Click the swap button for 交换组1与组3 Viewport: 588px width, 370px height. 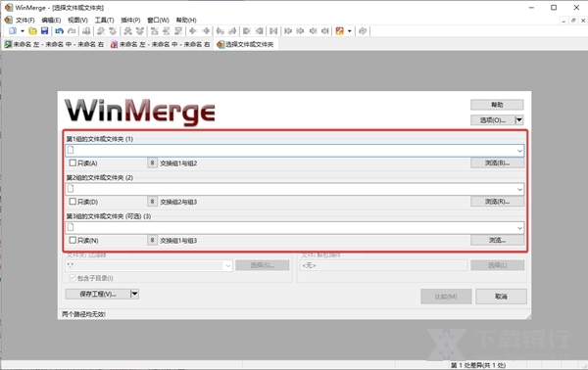[x=152, y=240]
